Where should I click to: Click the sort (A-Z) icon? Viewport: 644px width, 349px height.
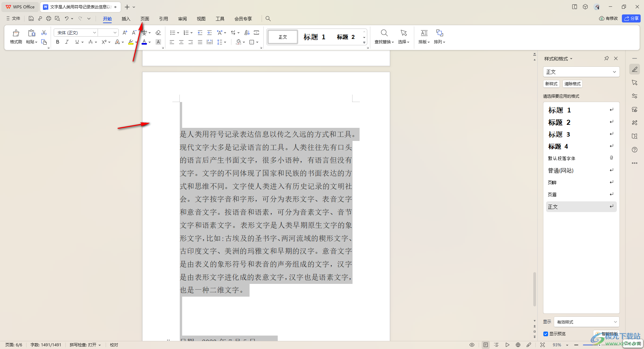pyautogui.click(x=247, y=33)
